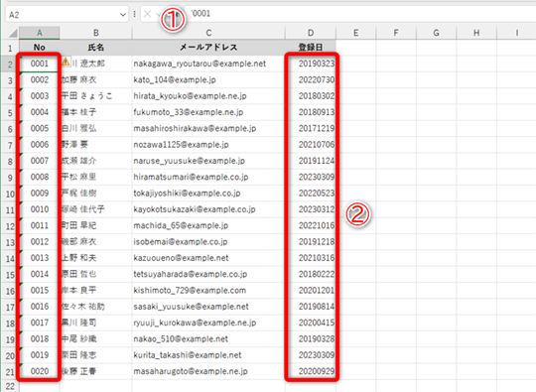
Task: Select date cell 20230312
Action: tap(311, 209)
